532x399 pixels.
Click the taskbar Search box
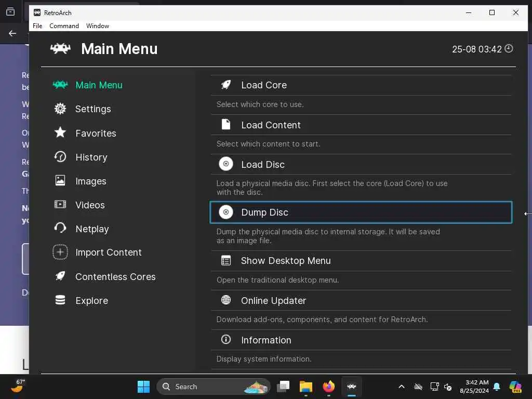tap(214, 387)
